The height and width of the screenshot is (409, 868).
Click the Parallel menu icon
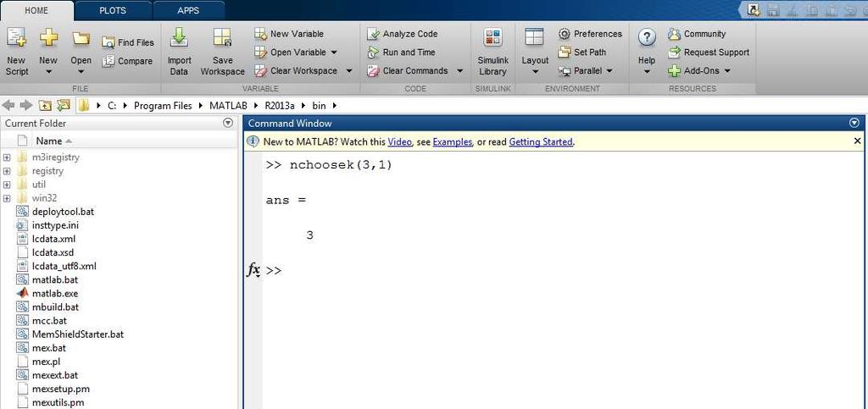pyautogui.click(x=564, y=71)
